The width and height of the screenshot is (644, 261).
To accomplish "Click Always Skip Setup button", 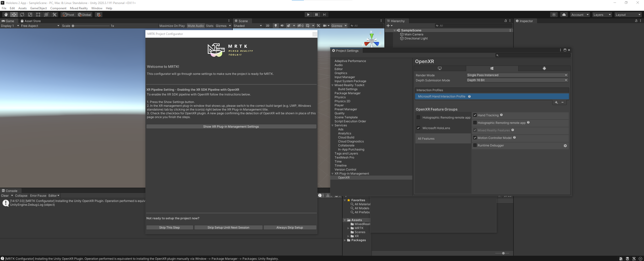I will [x=290, y=228].
